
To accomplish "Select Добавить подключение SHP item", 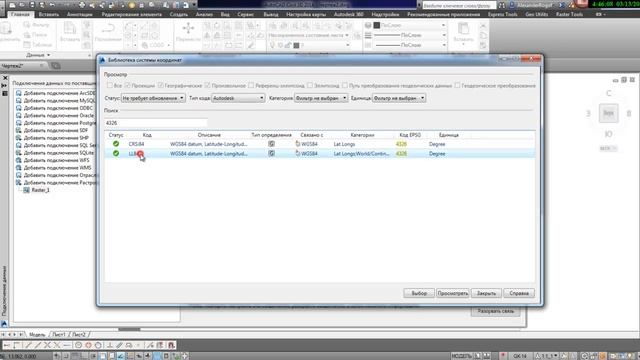I will coord(56,138).
